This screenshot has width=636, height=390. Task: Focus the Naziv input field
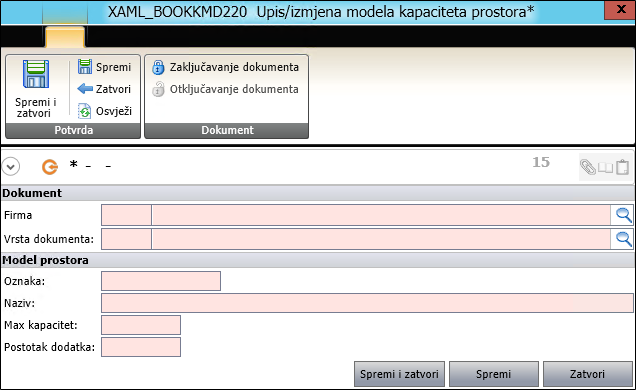click(367, 303)
